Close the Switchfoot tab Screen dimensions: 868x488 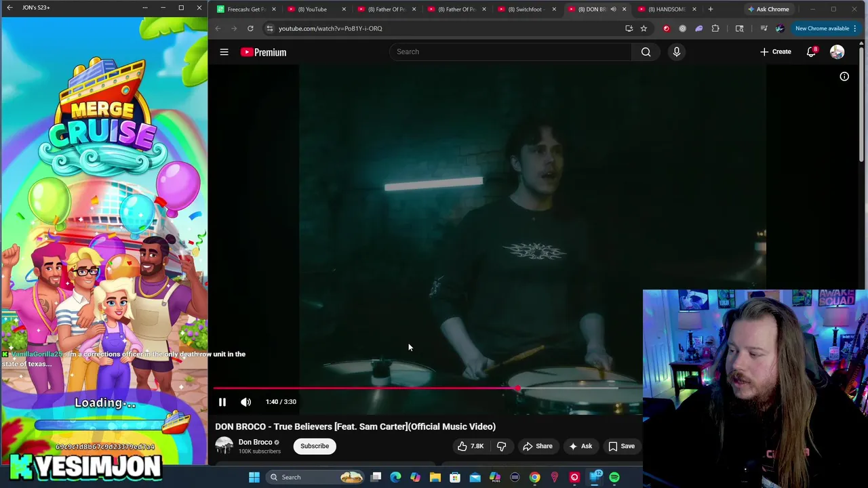(x=554, y=9)
